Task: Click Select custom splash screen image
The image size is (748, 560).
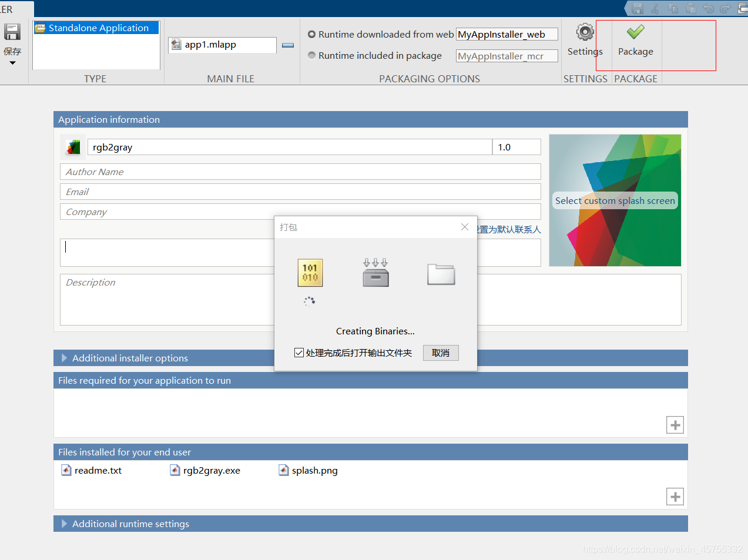Action: [615, 200]
